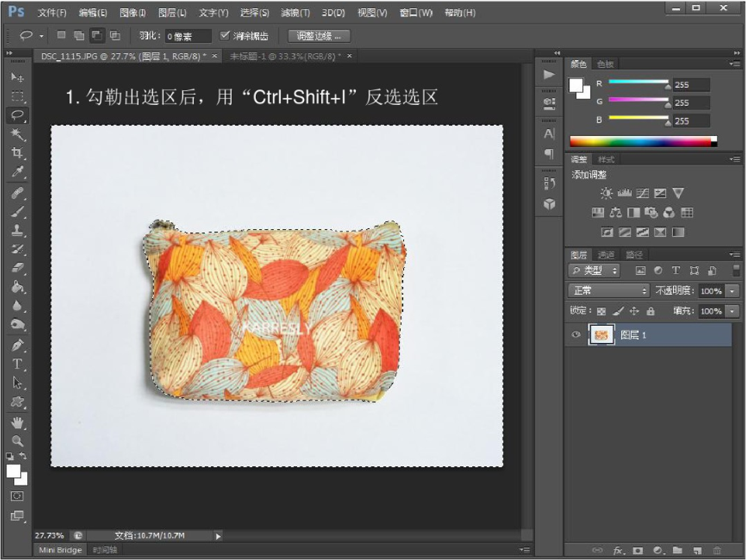Select the Lasso tool in toolbar

click(x=18, y=115)
